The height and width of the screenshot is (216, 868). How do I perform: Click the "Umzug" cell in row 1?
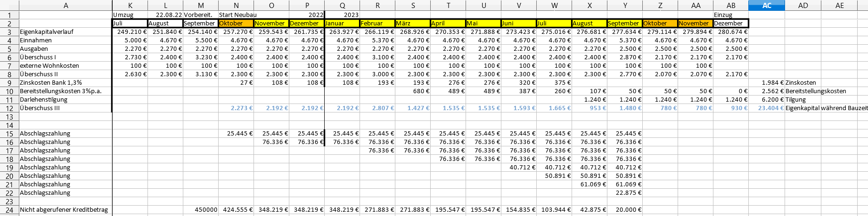(130, 15)
